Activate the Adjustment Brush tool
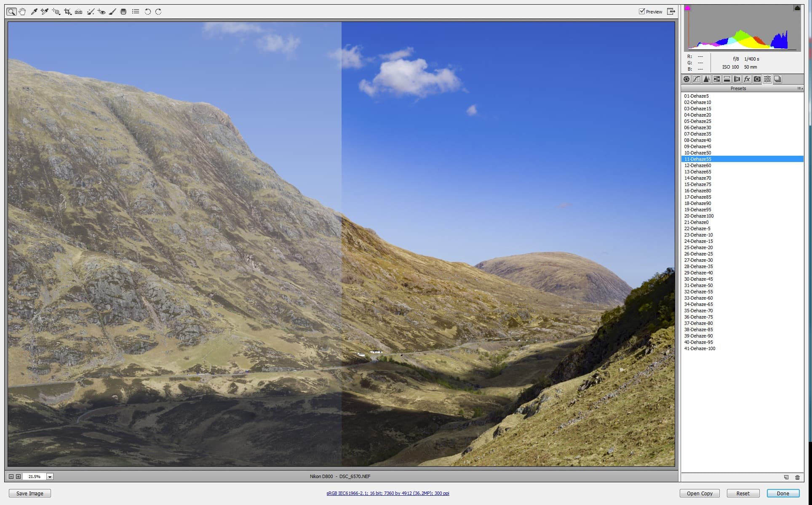Screen dimensions: 812x505 112,11
